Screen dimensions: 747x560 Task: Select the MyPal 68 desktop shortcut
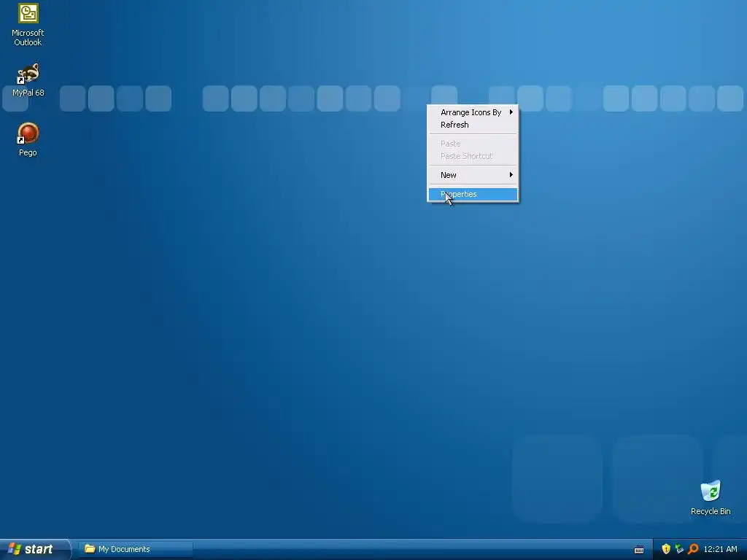[x=28, y=80]
